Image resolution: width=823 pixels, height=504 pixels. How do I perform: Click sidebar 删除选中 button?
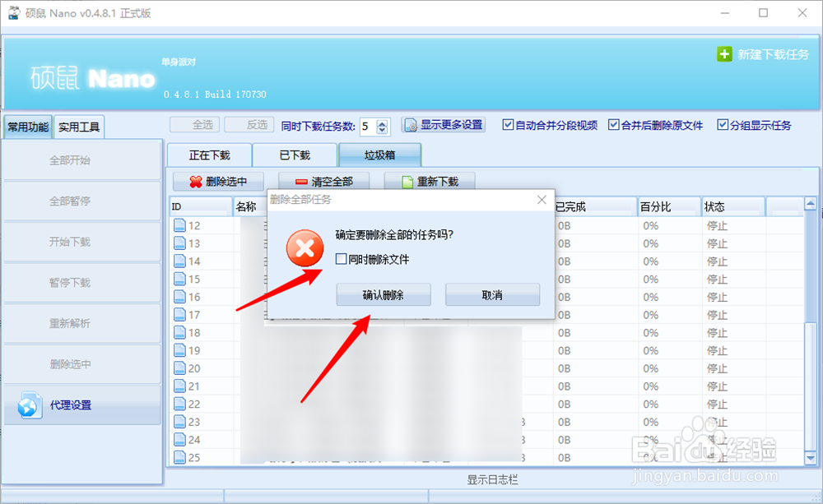click(x=82, y=364)
